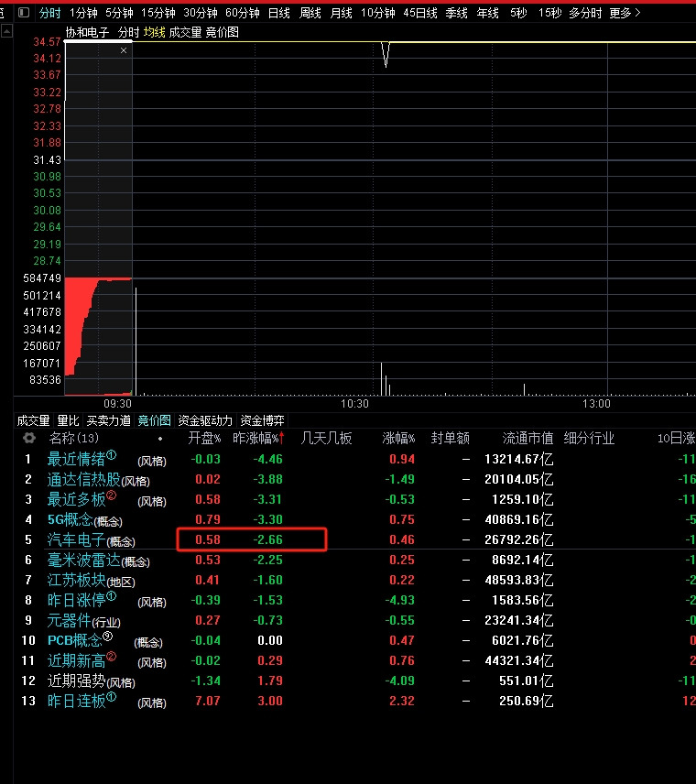The height and width of the screenshot is (784, 696).
Task: Click the panel layout icon beside 分时
Action: [24, 13]
